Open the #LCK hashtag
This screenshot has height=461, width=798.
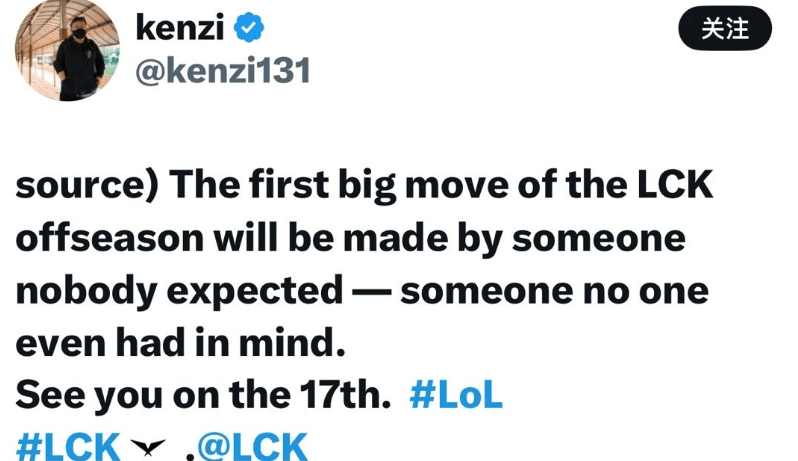tap(68, 446)
